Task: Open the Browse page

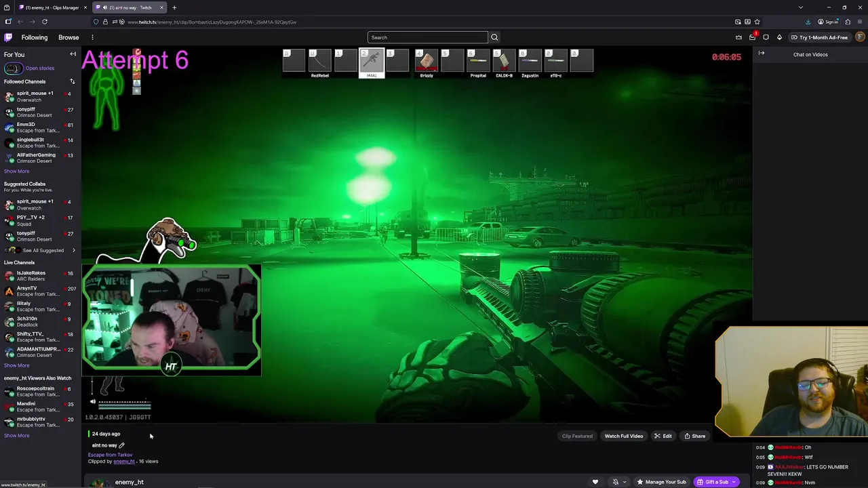Action: (x=68, y=37)
